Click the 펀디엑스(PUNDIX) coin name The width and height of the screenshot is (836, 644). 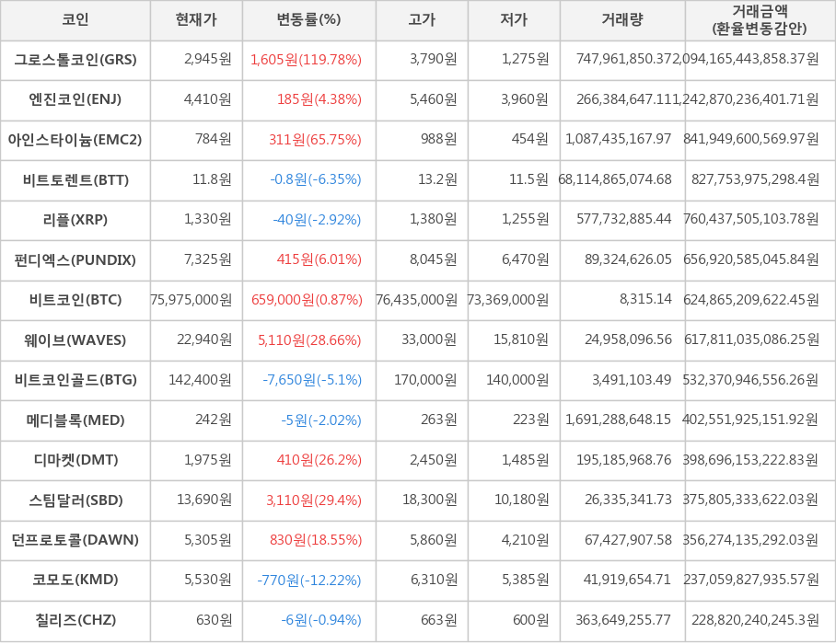75,260
